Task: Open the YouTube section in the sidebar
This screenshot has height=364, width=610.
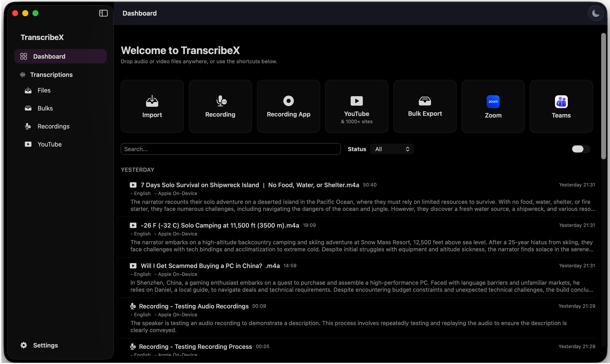Action: (50, 144)
